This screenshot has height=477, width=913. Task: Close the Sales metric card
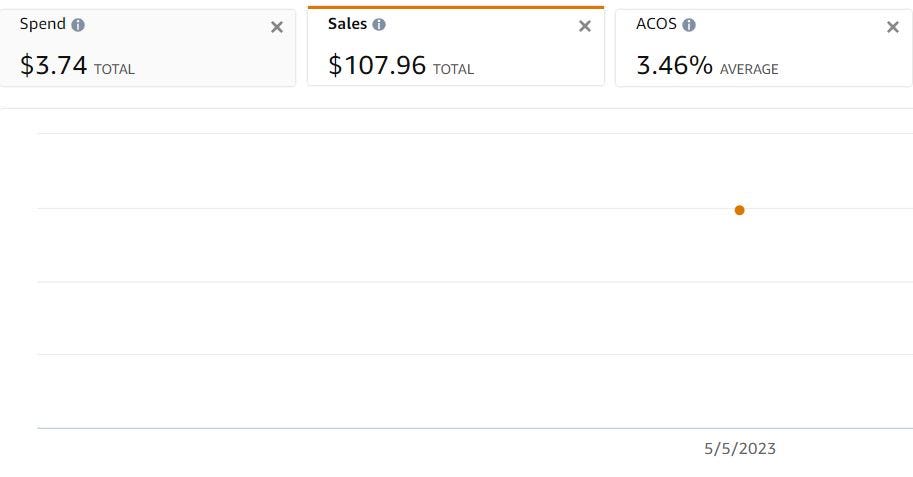pos(585,27)
